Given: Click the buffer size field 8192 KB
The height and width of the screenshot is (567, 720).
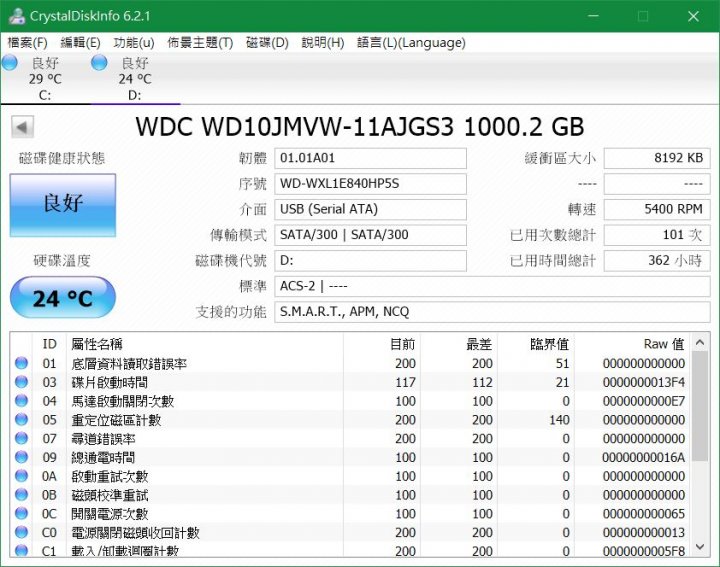Looking at the screenshot, I should 657,158.
